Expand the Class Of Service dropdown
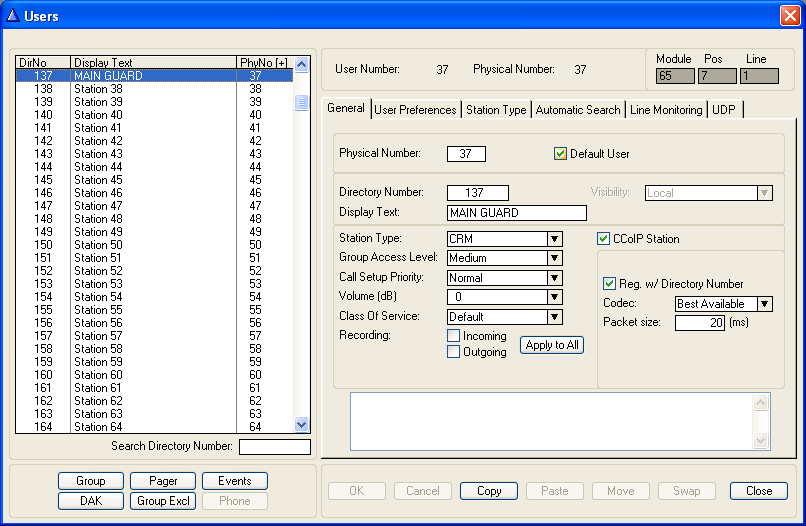806x526 pixels. coord(555,317)
